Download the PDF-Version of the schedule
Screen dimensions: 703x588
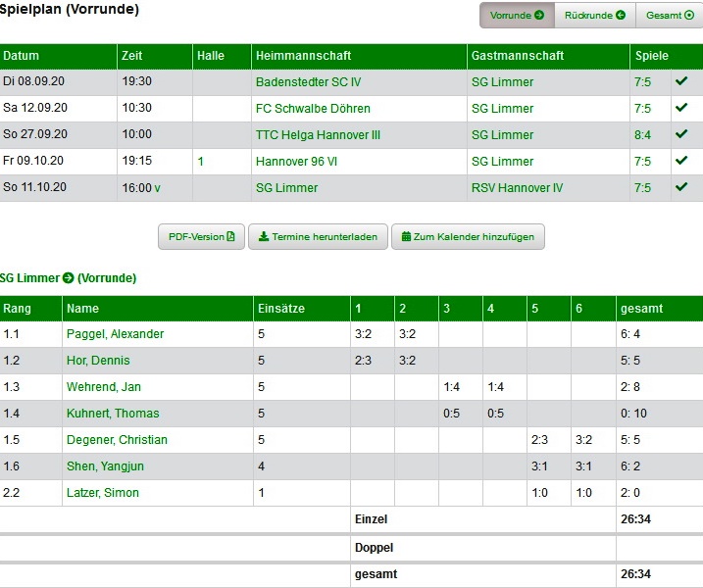point(201,237)
